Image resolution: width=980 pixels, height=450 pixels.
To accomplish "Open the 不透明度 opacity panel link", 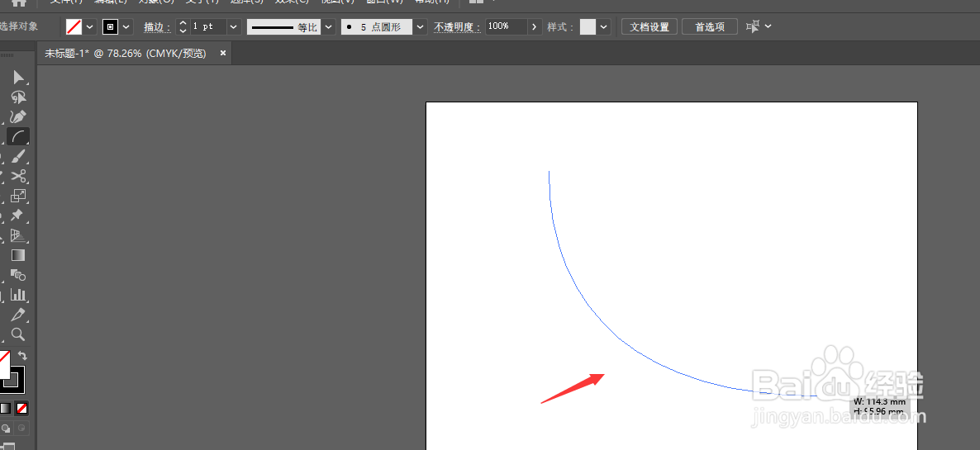I will point(458,27).
